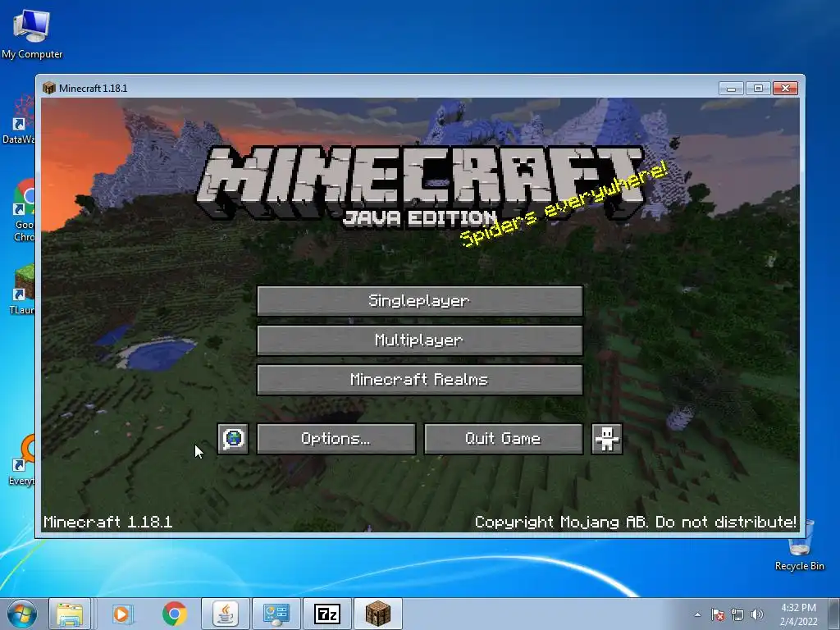840x630 pixels.
Task: Open accessibility settings figure icon
Action: pos(606,439)
